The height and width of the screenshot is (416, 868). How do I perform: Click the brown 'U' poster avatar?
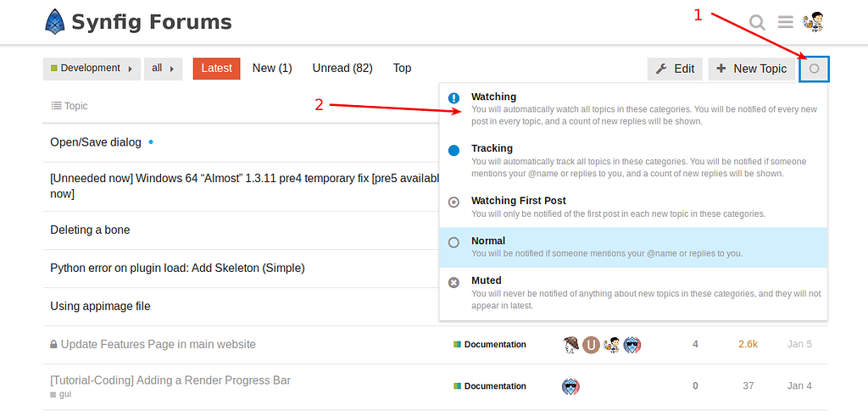591,345
